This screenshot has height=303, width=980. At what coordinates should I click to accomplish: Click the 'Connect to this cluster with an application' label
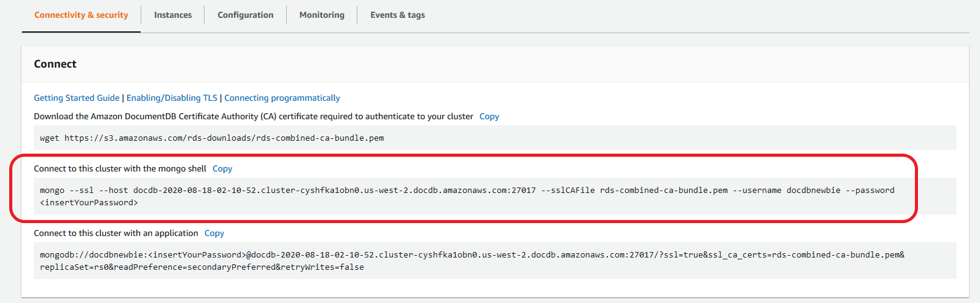click(115, 233)
